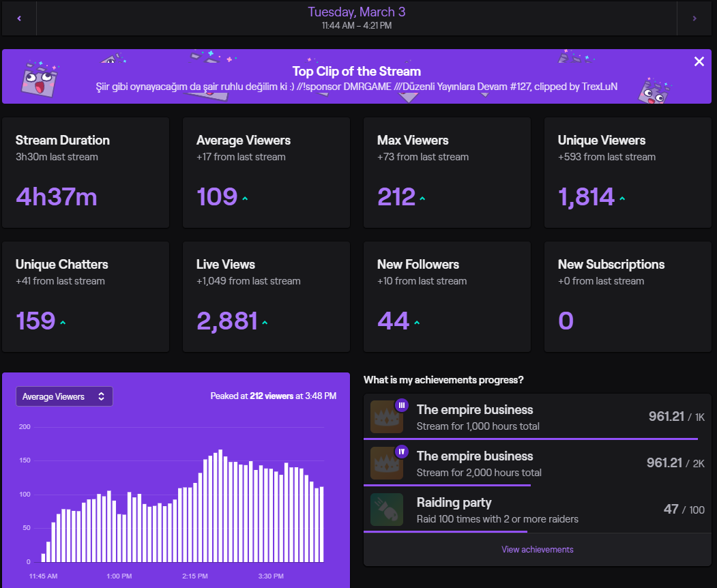Click the '3h30m last stream' subtitle
Image resolution: width=717 pixels, height=588 pixels.
57,157
